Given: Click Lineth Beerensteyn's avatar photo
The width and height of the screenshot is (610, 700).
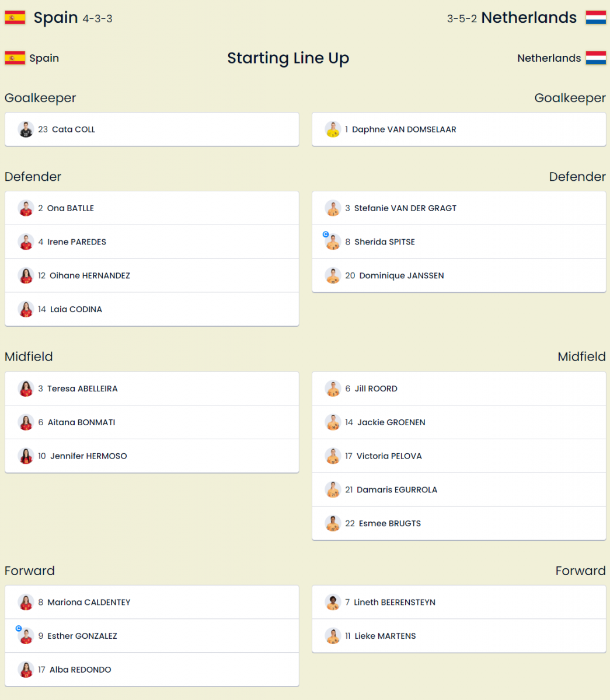Looking at the screenshot, I should pos(333,602).
